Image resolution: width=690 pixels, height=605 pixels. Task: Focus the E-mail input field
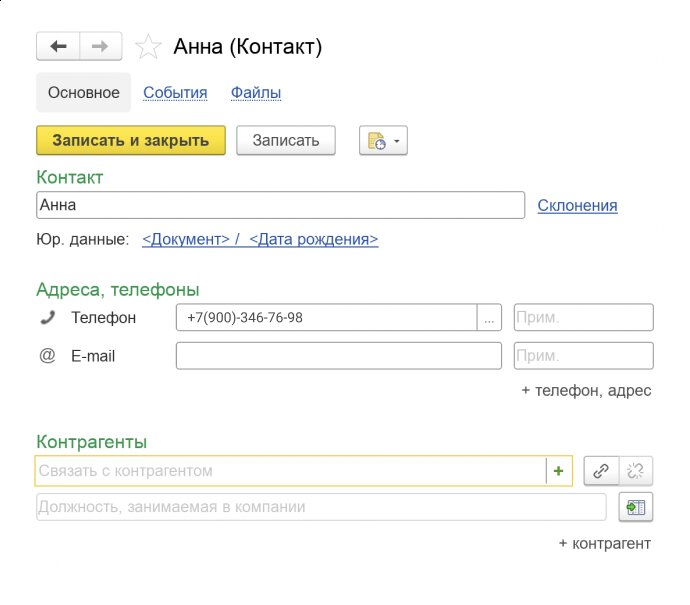[x=339, y=356]
